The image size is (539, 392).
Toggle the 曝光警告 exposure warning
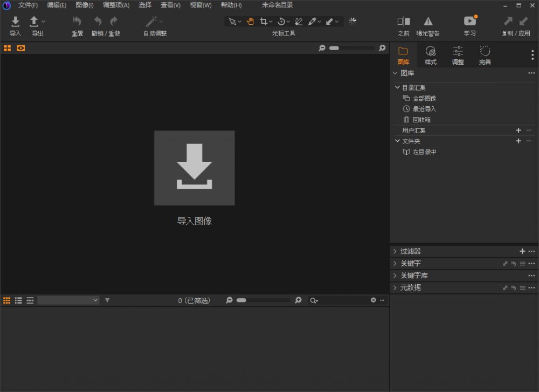(x=428, y=22)
